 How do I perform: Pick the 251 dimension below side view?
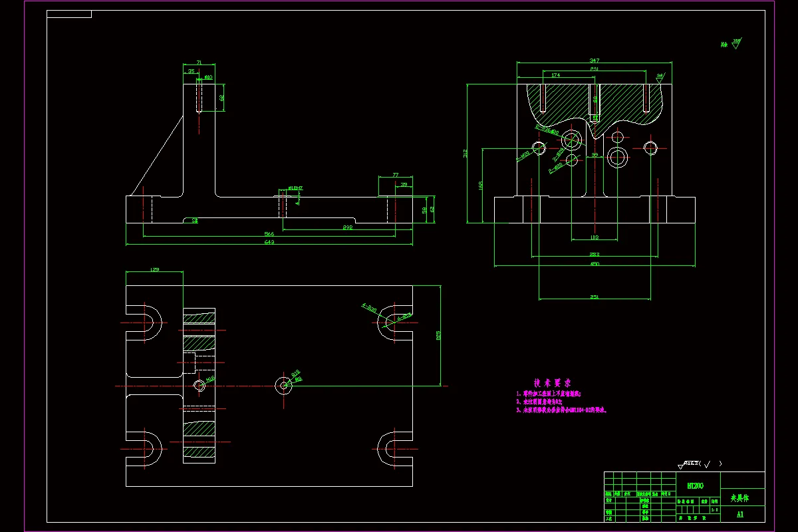point(595,297)
